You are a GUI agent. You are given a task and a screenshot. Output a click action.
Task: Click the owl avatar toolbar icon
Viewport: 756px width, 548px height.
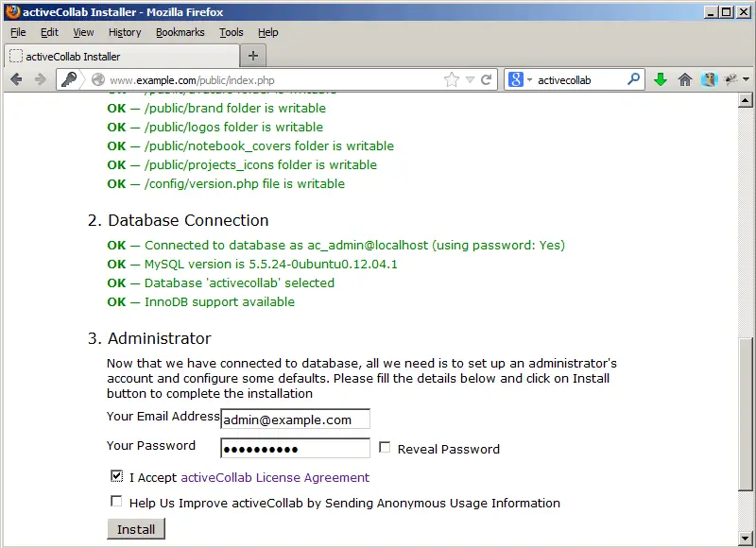[710, 79]
